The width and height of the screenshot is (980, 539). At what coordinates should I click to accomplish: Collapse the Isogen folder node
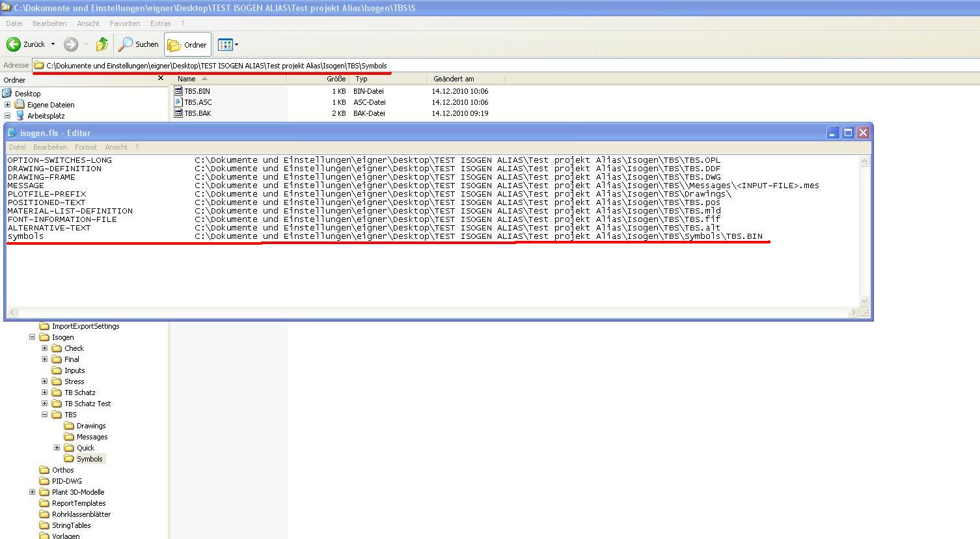click(33, 337)
